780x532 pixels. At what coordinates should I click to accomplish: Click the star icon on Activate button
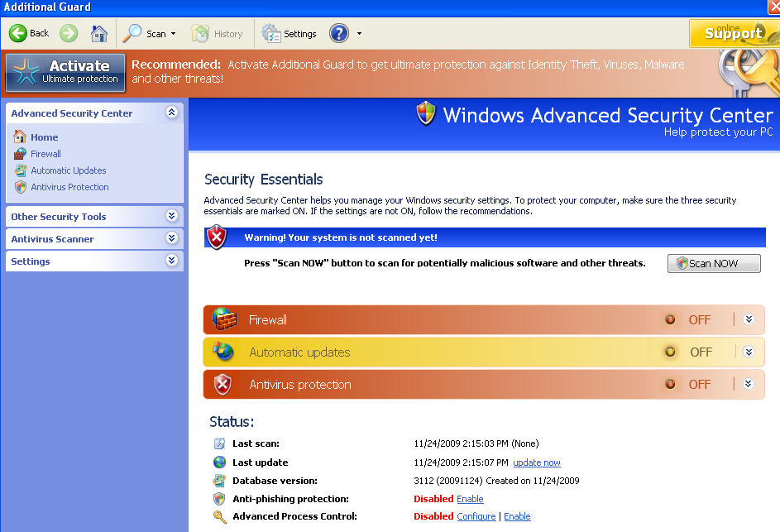point(26,73)
